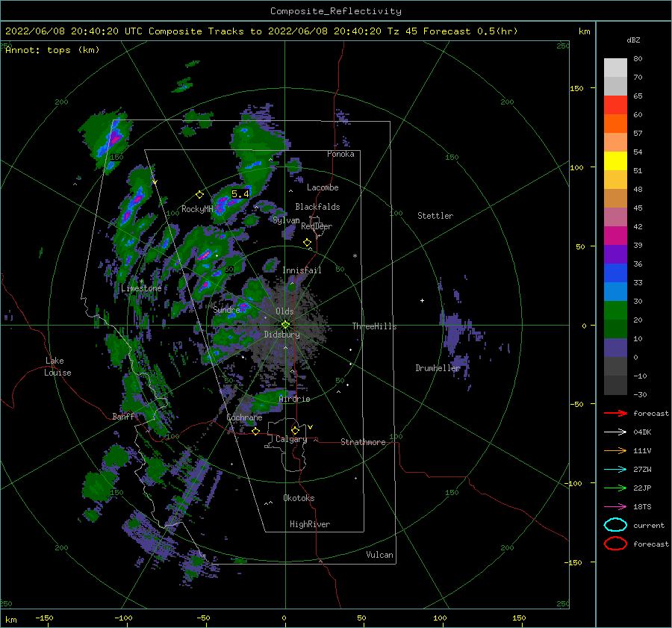Viewport: 672px width, 628px height.
Task: Click the red forecast ellipse legend symbol
Action: [x=615, y=544]
